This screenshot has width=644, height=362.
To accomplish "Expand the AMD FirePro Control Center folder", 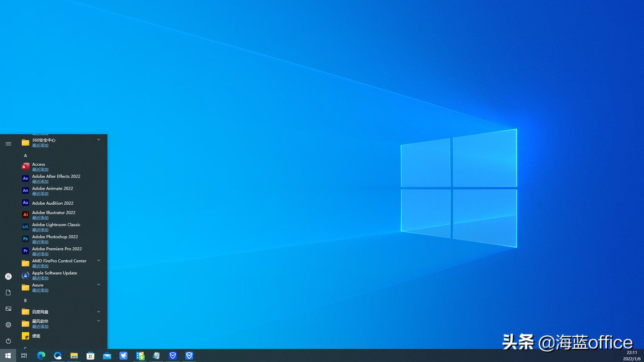I will click(98, 260).
